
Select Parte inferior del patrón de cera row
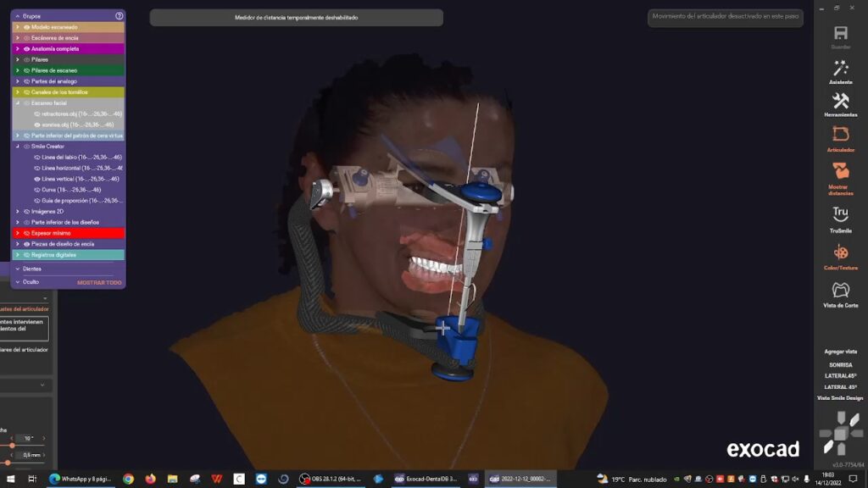pyautogui.click(x=68, y=136)
